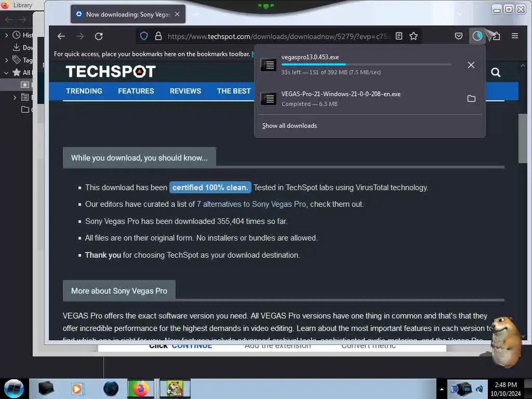Open the TRENDING nav item
Screen dimensions: 532x399
click(84, 91)
